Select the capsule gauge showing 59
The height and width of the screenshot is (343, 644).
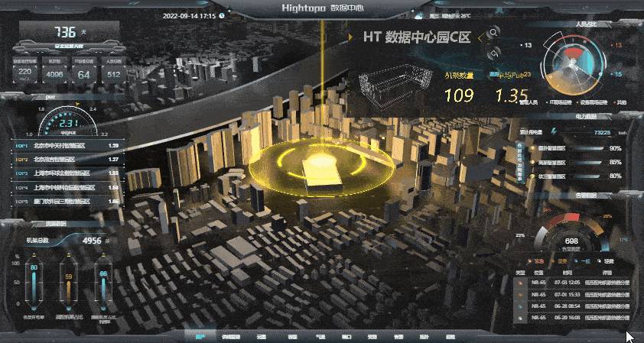coord(68,285)
